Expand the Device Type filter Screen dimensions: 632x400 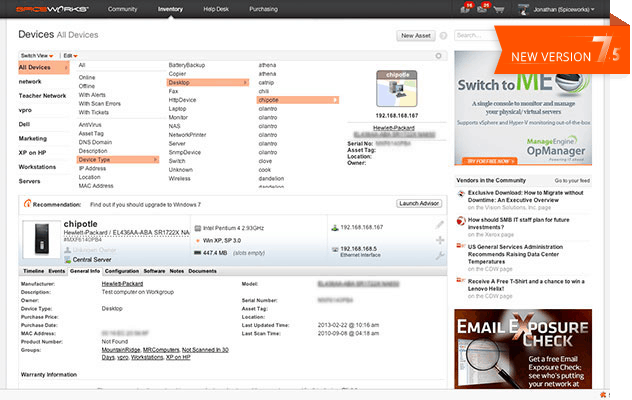tap(116, 159)
